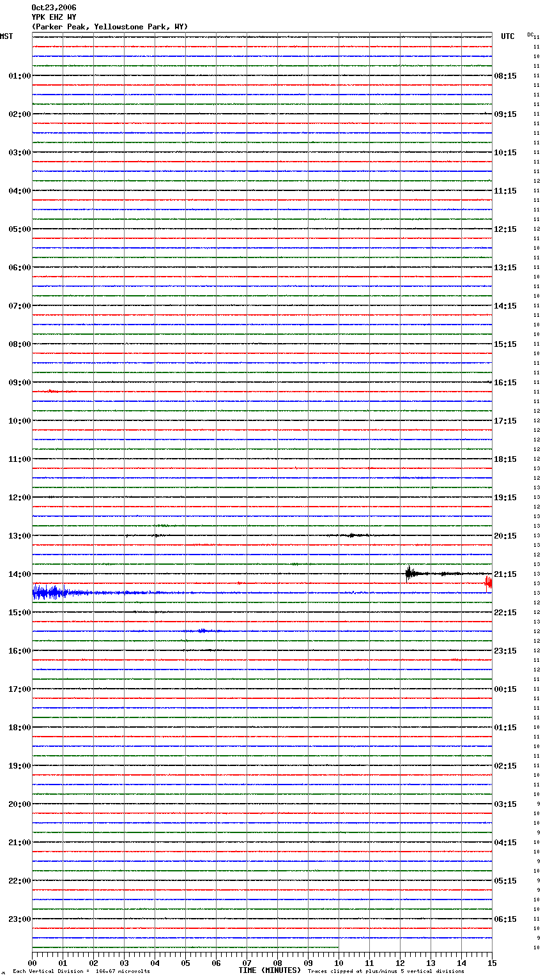Click the 06:15 UTC time label

click(x=505, y=919)
